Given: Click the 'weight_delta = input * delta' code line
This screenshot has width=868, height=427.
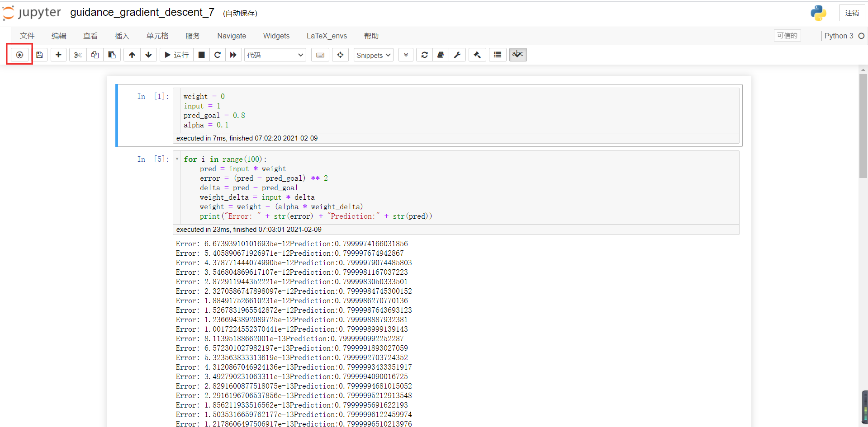Looking at the screenshot, I should (257, 197).
